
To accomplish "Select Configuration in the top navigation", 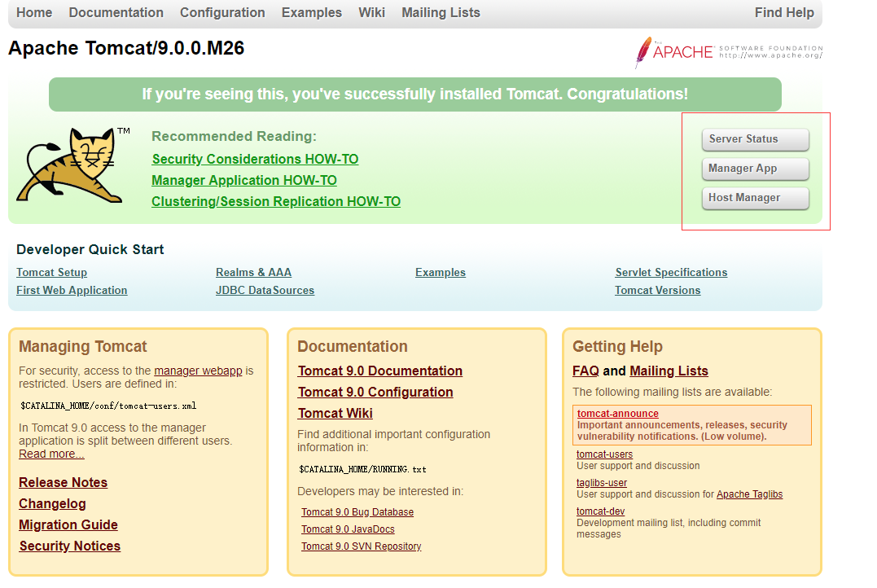I will click(222, 12).
